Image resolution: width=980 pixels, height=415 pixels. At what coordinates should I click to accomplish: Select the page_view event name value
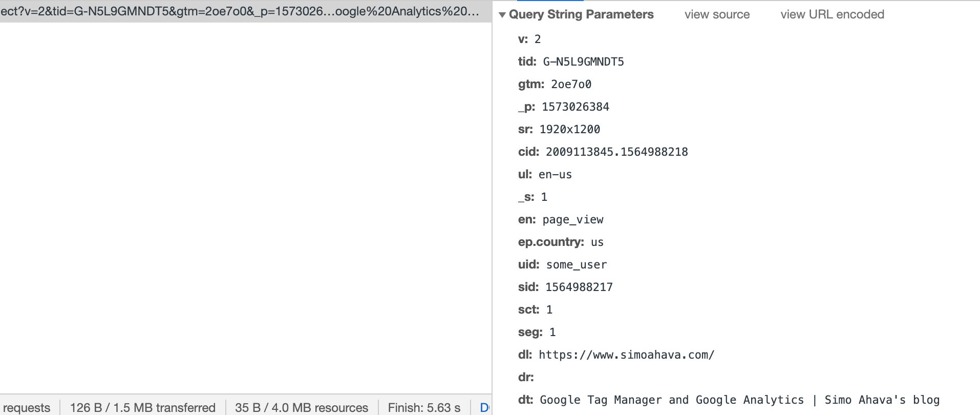click(x=572, y=220)
